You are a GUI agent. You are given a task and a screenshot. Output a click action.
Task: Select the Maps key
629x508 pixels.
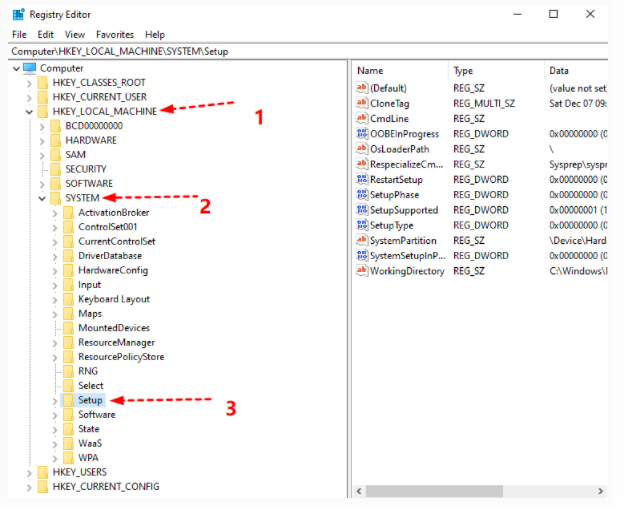[x=90, y=314]
